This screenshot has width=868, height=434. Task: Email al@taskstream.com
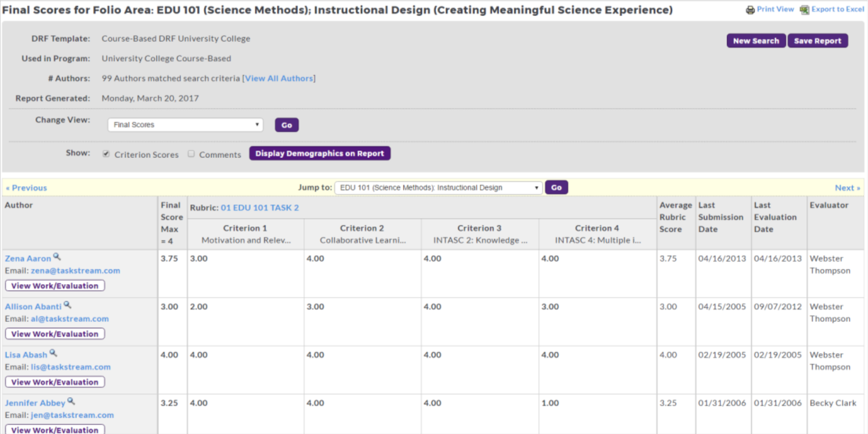tap(70, 319)
